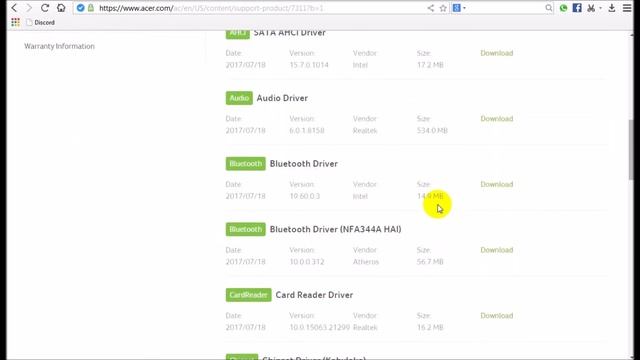Select the Audio Driver title
Viewport: 640px width, 360px height.
tap(282, 98)
